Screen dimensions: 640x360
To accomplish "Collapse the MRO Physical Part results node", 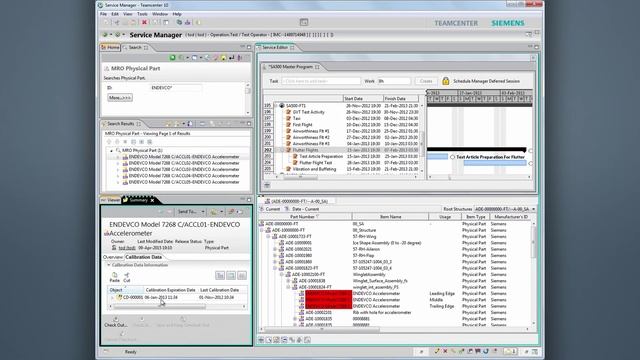I will coord(111,151).
